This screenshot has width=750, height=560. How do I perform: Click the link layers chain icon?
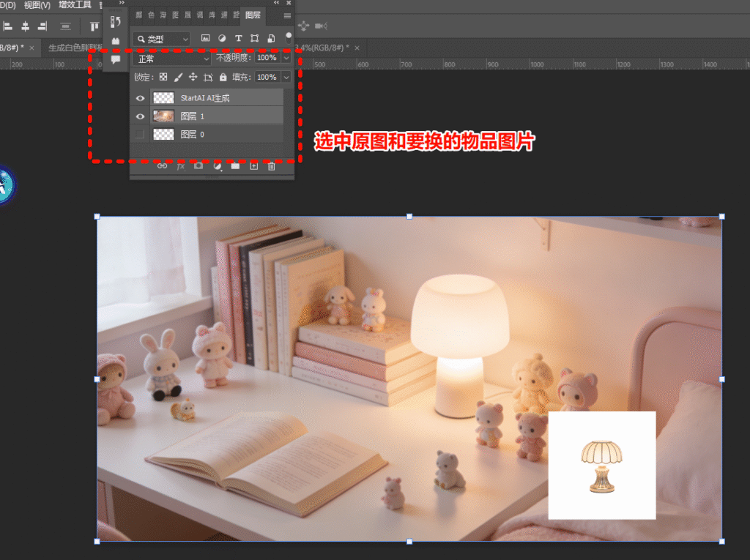click(x=163, y=166)
